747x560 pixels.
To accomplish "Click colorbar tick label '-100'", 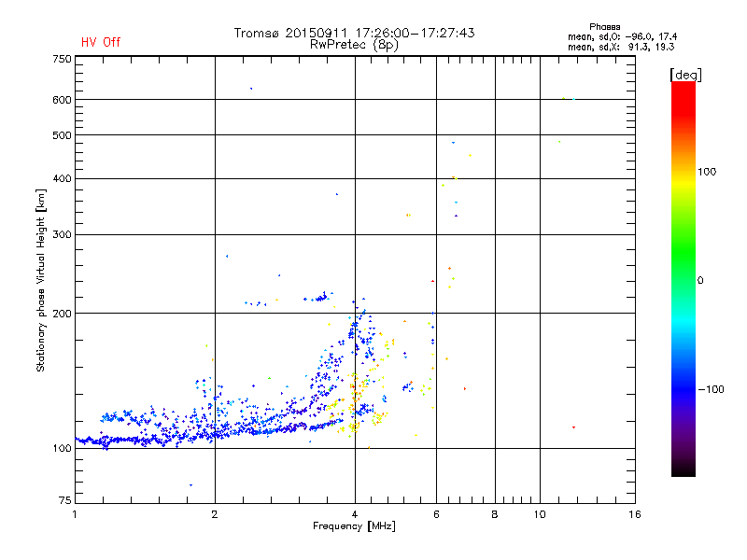I will (x=711, y=389).
